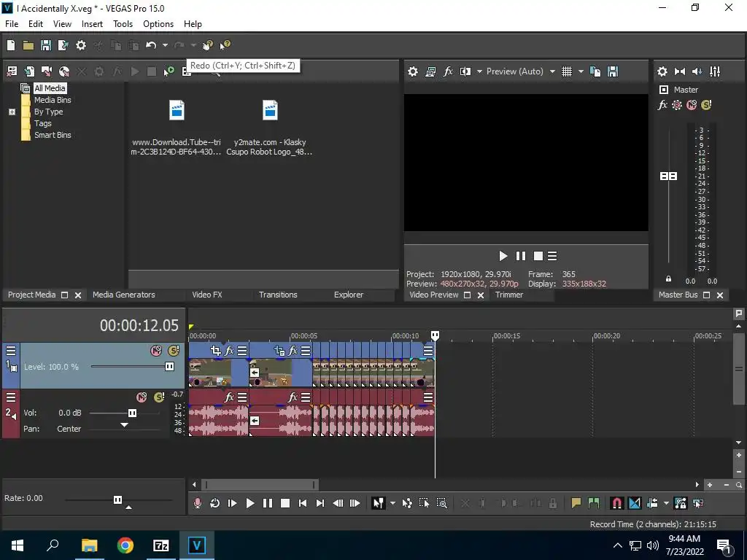Solo the Master bus
The image size is (747, 560).
pyautogui.click(x=706, y=105)
